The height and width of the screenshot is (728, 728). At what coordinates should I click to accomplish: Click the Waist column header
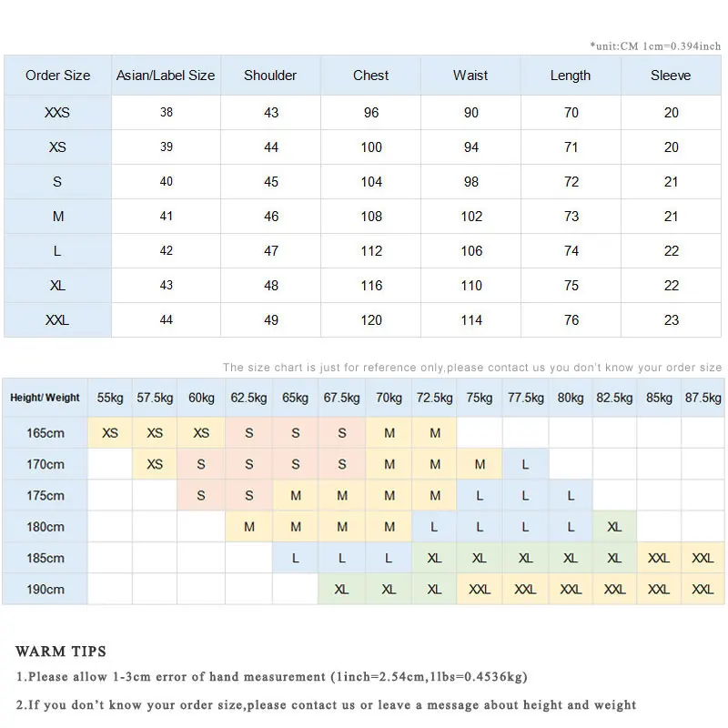(x=470, y=76)
